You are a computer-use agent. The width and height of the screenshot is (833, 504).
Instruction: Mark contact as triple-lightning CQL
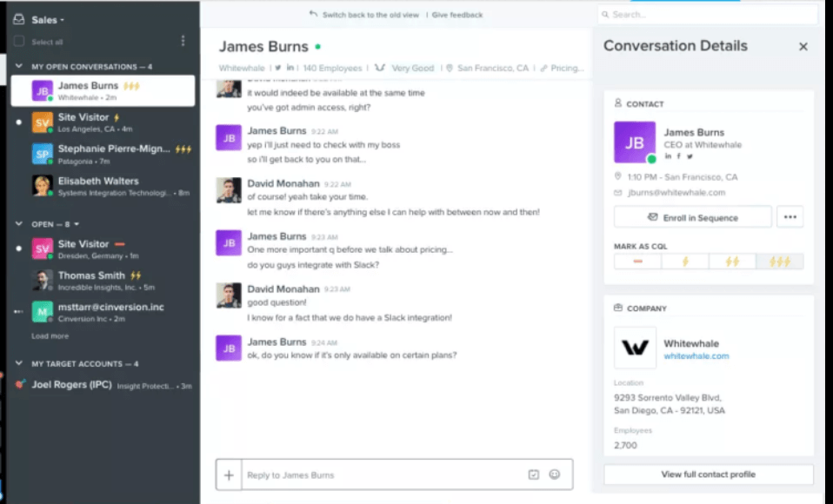(779, 261)
